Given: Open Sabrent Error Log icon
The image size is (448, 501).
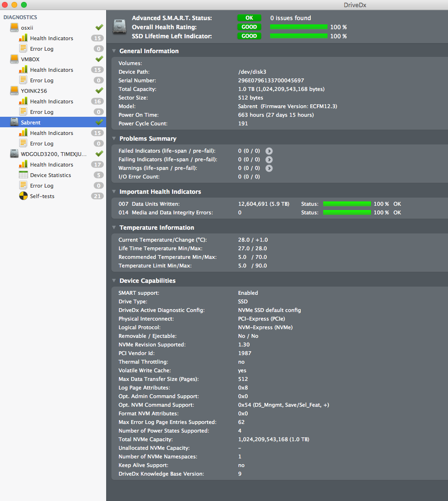Looking at the screenshot, I should tap(23, 144).
